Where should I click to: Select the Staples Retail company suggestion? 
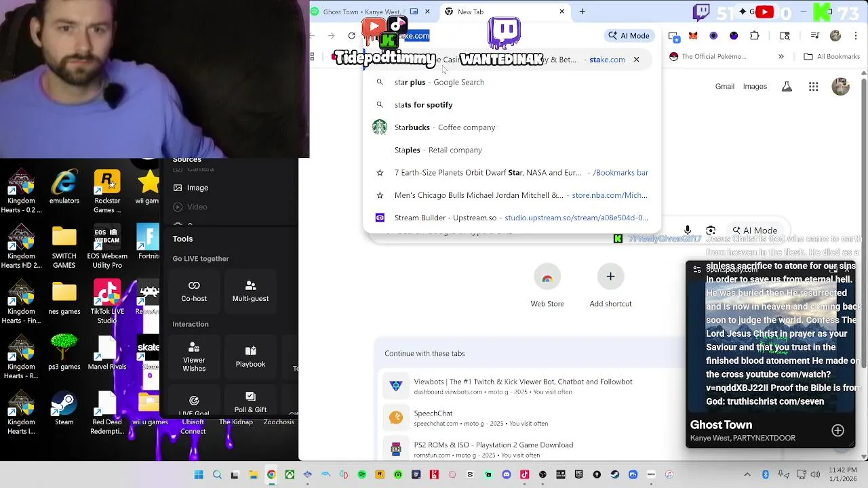[512, 150]
